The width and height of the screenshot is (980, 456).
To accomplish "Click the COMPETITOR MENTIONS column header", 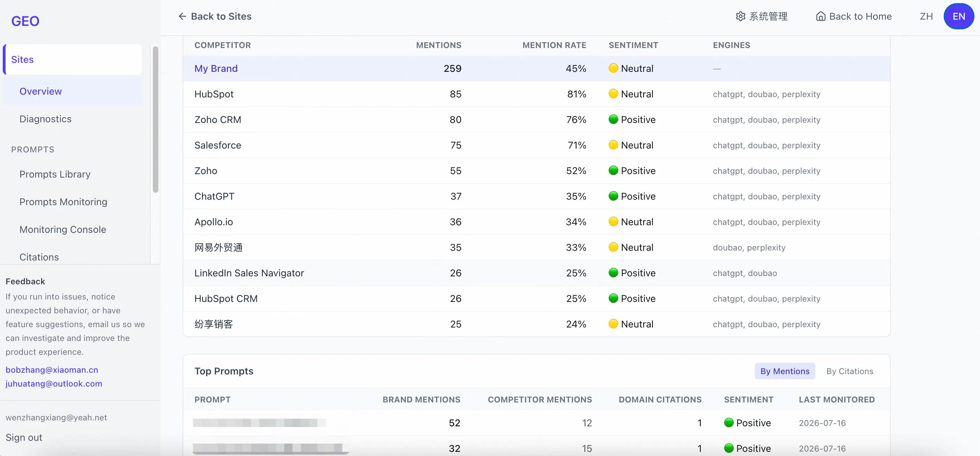I will click(x=540, y=400).
